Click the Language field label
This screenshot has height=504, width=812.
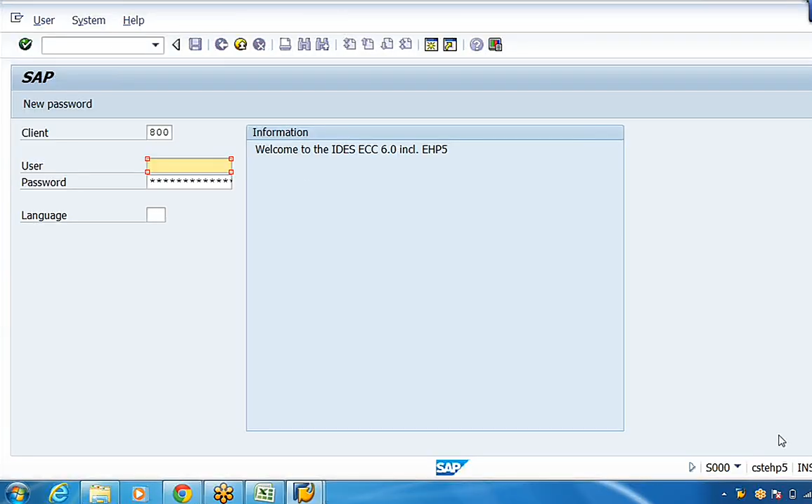coord(44,216)
